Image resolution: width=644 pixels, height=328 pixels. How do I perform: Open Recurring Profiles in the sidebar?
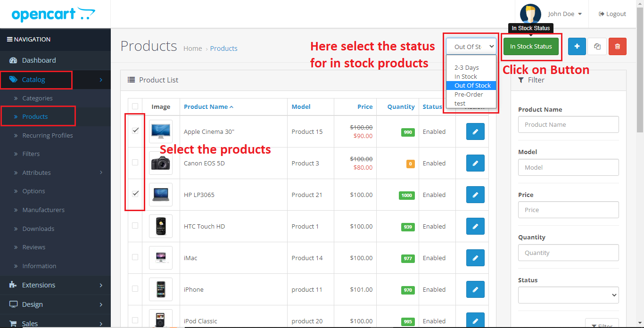[x=48, y=136]
